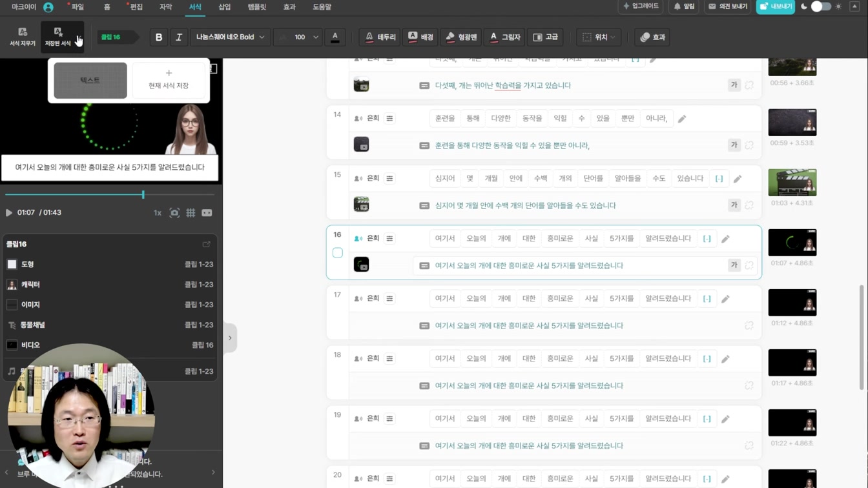Open 클립16 panel pop-out icon
This screenshot has height=488, width=868.
(x=207, y=244)
